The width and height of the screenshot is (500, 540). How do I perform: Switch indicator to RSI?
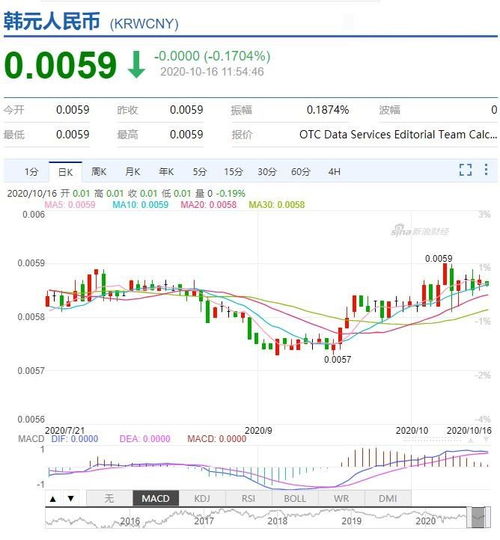(249, 498)
